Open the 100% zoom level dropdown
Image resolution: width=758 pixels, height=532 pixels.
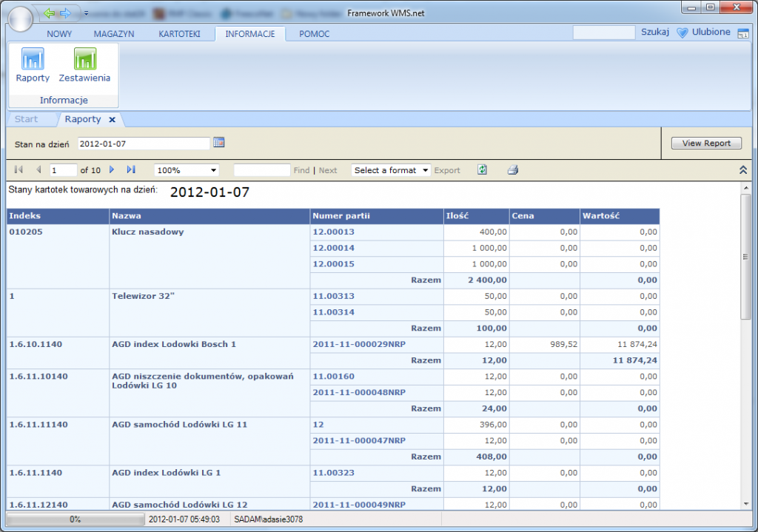pos(187,170)
